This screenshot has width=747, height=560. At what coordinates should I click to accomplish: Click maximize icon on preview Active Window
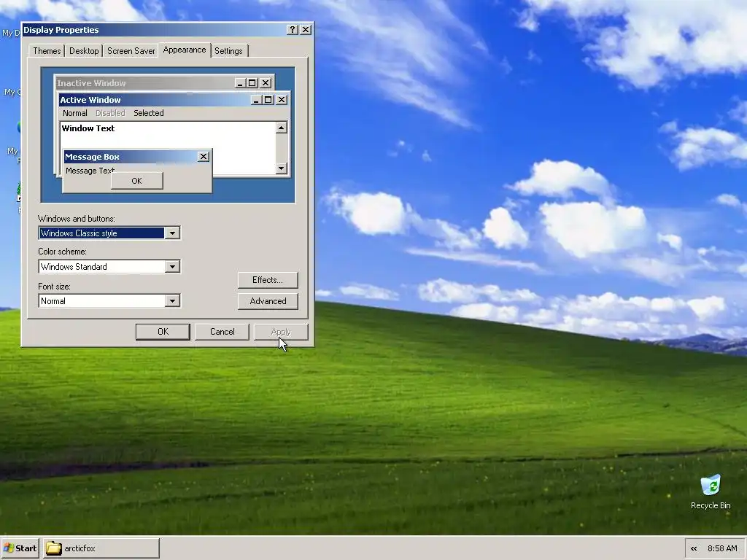tap(268, 99)
